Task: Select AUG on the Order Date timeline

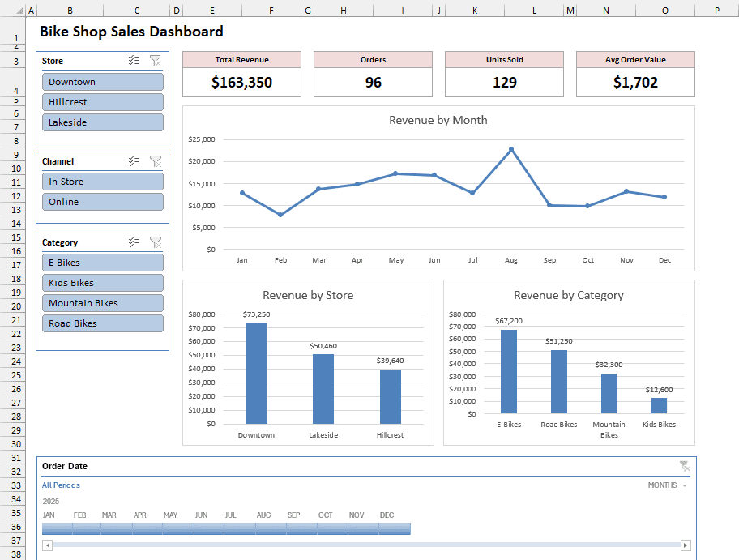Action: coord(271,529)
